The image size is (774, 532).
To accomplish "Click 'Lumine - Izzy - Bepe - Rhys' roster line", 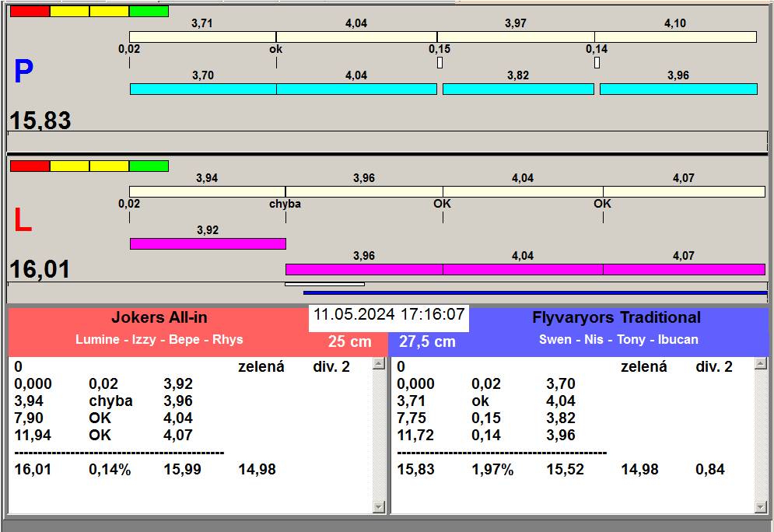I will point(159,340).
